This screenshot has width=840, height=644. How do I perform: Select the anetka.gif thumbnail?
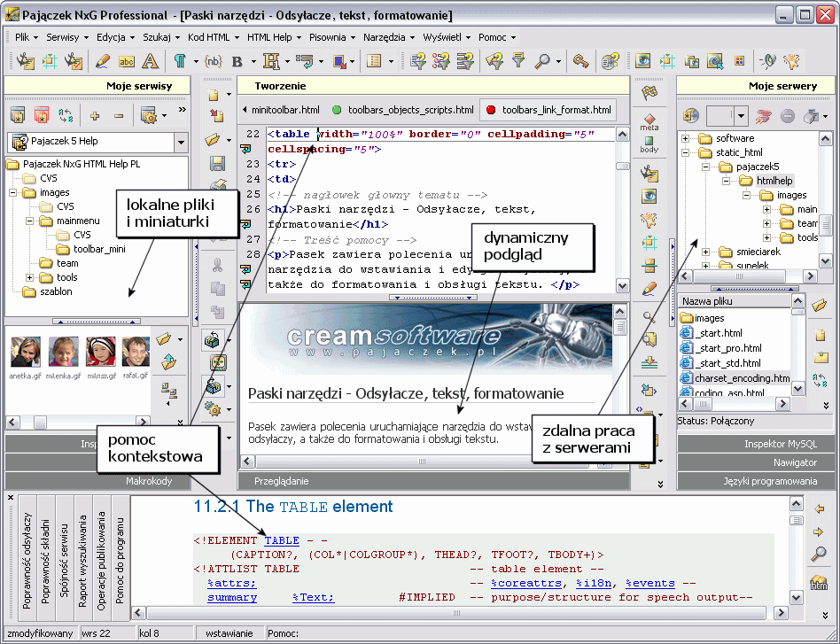[x=25, y=351]
